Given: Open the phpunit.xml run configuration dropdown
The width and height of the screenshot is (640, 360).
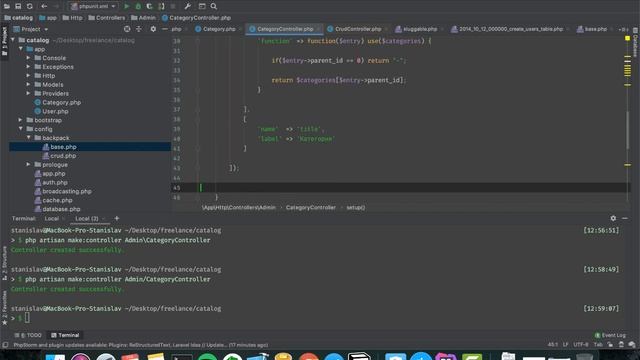Looking at the screenshot, I should tap(93, 6).
